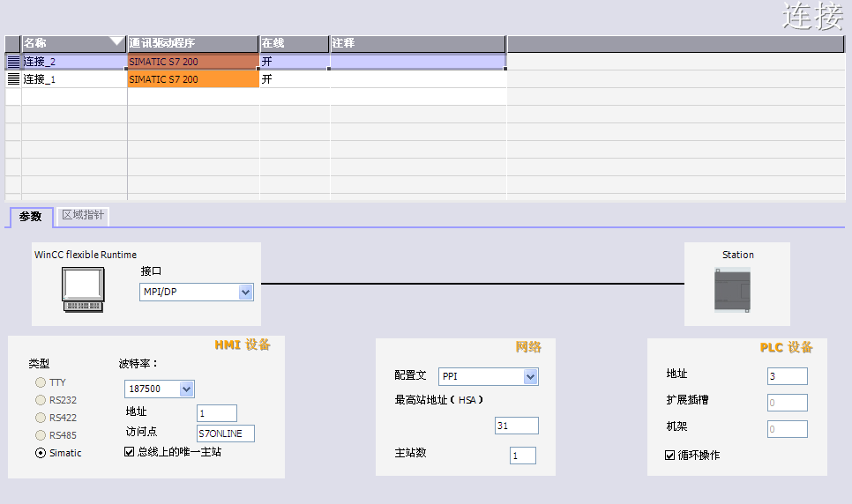Click the 主站数 input field
The width and height of the screenshot is (852, 504).
coord(523,456)
